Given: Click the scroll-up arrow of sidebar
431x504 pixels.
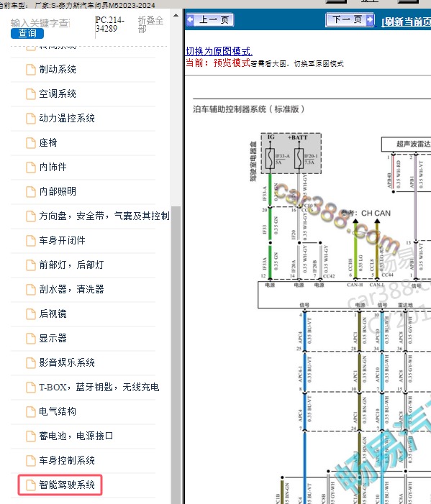Looking at the screenshot, I should (176, 15).
